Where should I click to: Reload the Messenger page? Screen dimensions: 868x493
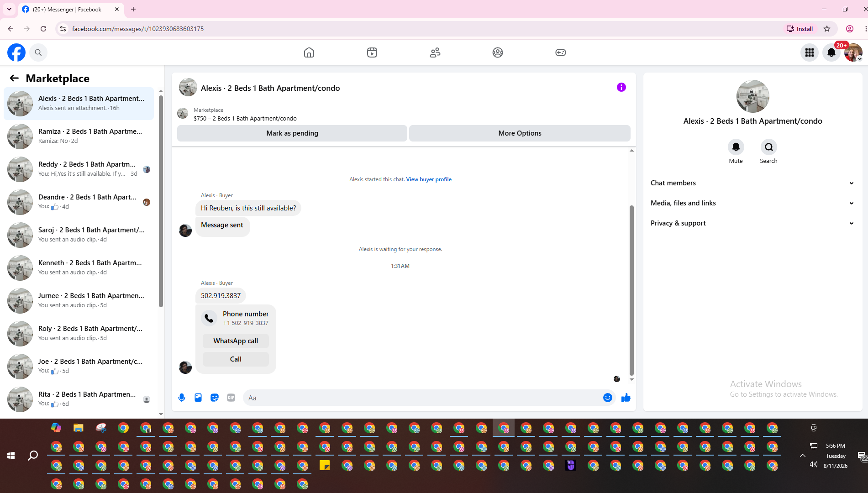pyautogui.click(x=43, y=29)
